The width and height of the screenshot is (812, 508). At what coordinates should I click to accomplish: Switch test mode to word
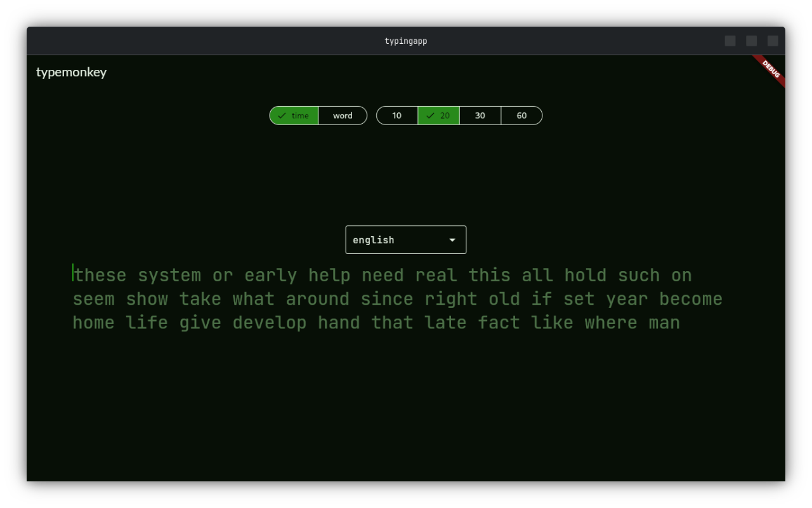(343, 116)
